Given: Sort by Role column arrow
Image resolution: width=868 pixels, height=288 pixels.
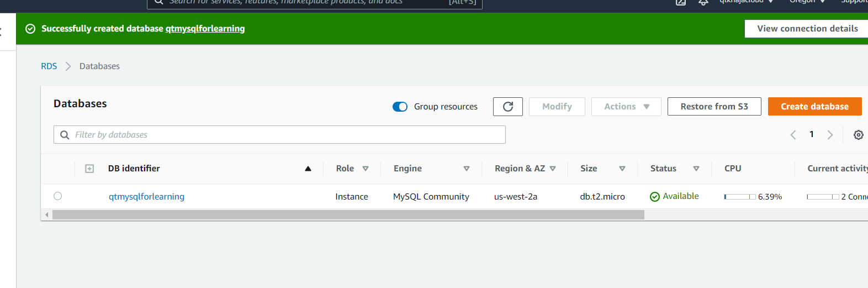Looking at the screenshot, I should click(366, 169).
